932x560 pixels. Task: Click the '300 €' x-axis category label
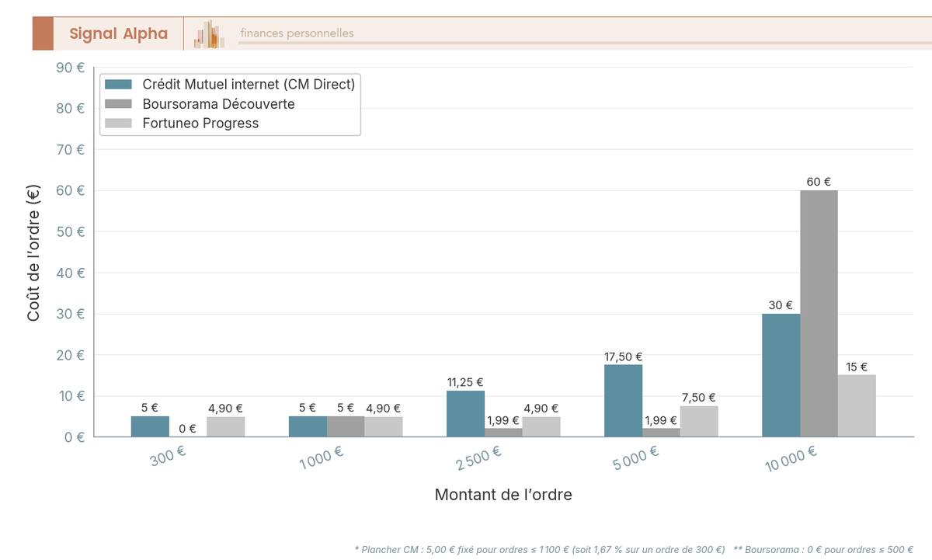click(168, 456)
